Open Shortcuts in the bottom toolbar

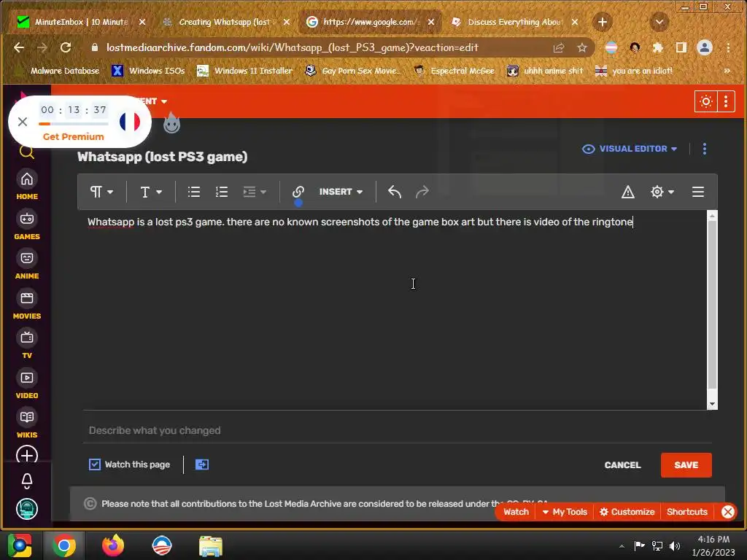click(x=687, y=512)
